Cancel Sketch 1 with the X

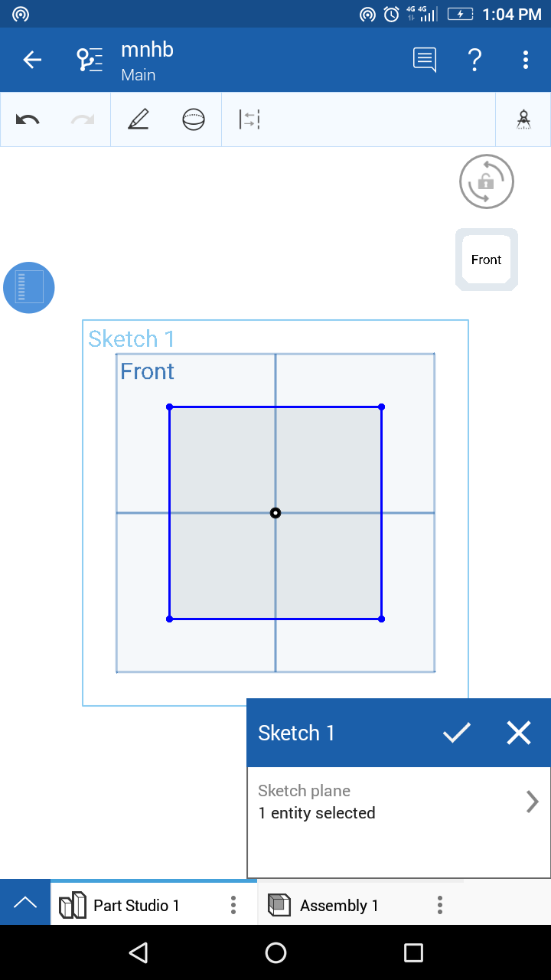pos(519,733)
